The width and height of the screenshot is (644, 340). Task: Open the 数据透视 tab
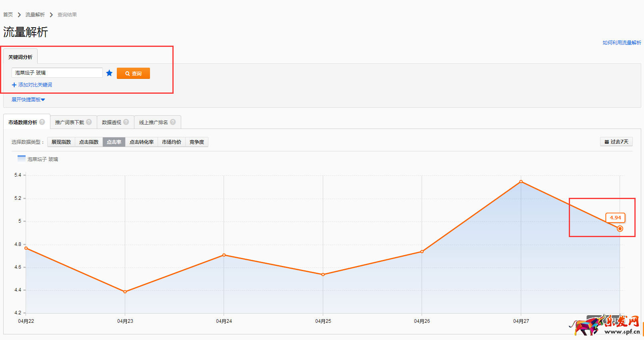pyautogui.click(x=112, y=123)
